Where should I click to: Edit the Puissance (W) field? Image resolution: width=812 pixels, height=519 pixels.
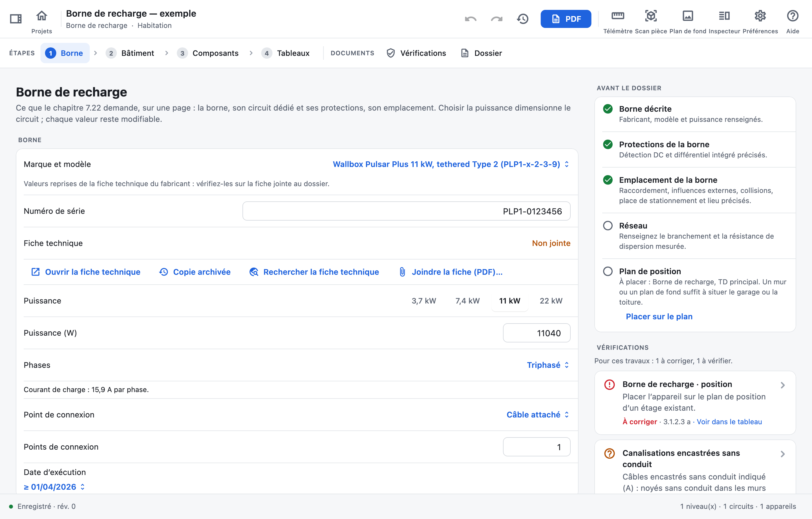537,333
